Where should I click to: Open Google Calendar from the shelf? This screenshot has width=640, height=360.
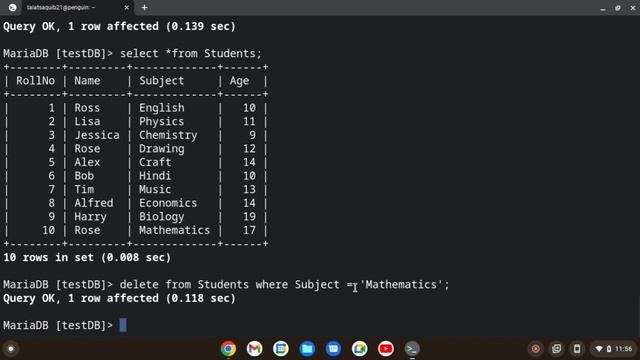coord(281,349)
